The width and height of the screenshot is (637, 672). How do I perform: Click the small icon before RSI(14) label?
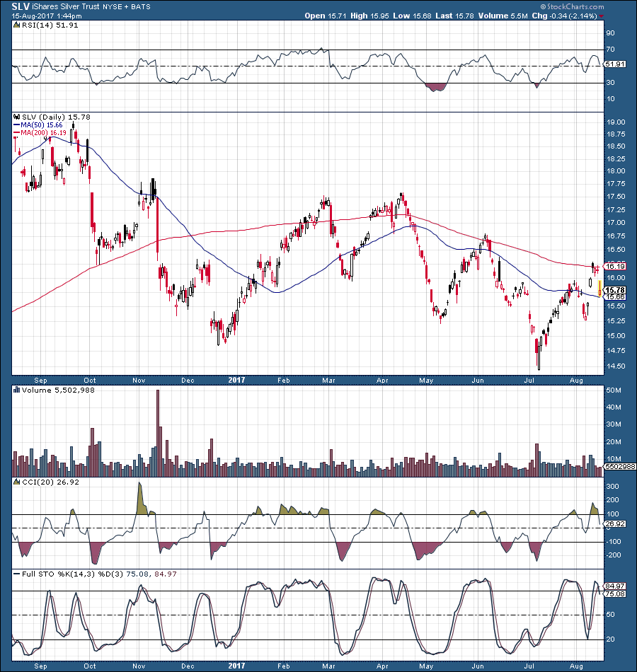point(17,25)
